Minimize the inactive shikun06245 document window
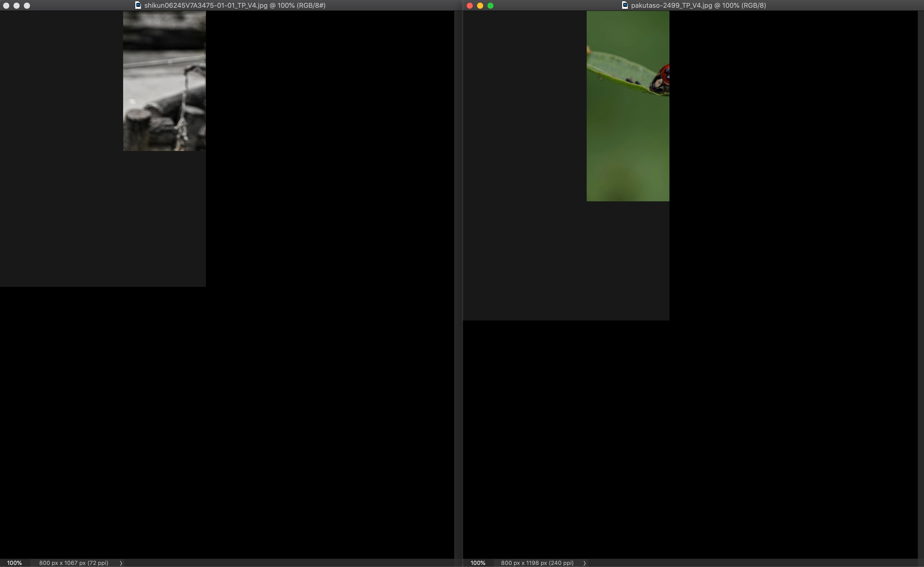This screenshot has width=924, height=567. click(17, 6)
